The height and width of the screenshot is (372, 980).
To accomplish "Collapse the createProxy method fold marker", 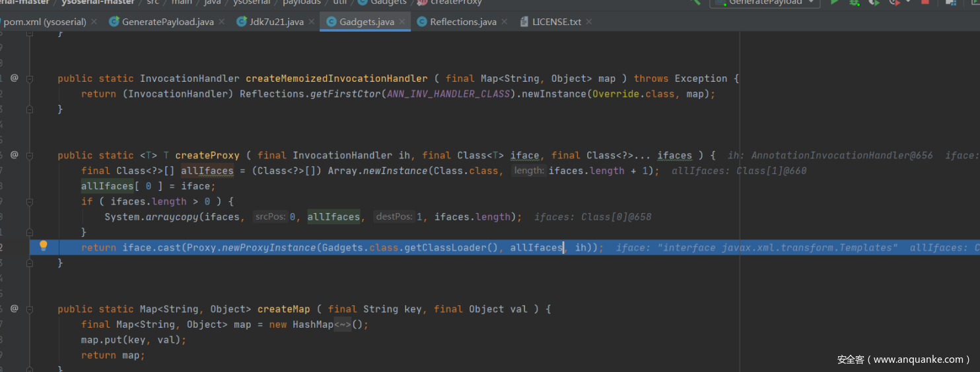I will (30, 155).
